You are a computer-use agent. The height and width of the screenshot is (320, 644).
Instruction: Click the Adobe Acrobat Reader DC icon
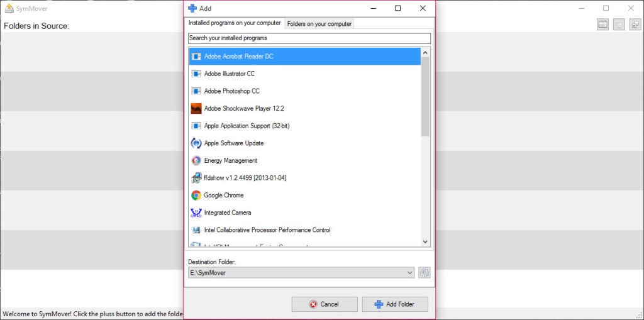[x=196, y=57]
